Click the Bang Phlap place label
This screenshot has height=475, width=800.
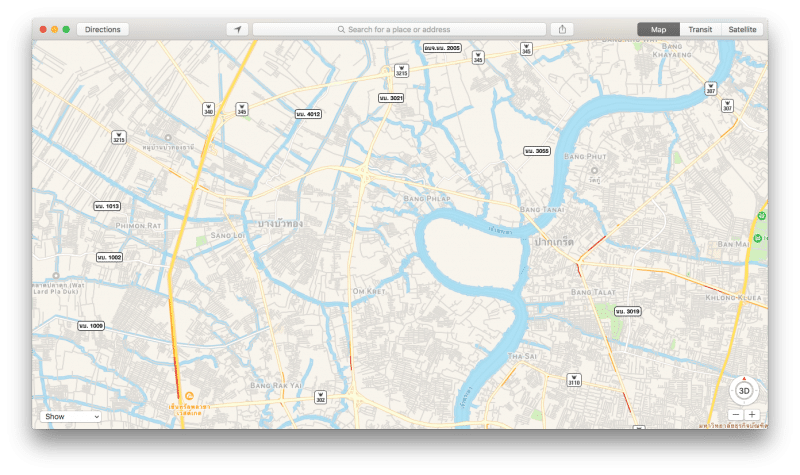(427, 198)
